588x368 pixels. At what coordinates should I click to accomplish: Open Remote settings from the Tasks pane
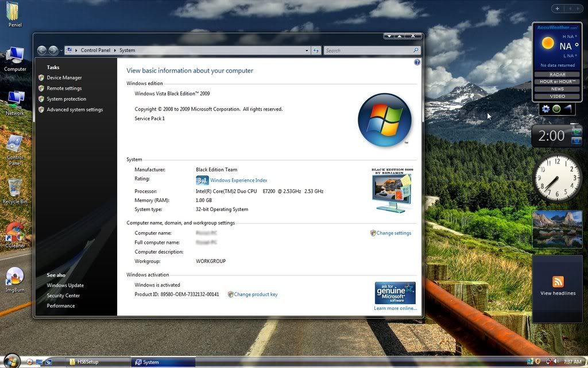tap(64, 88)
